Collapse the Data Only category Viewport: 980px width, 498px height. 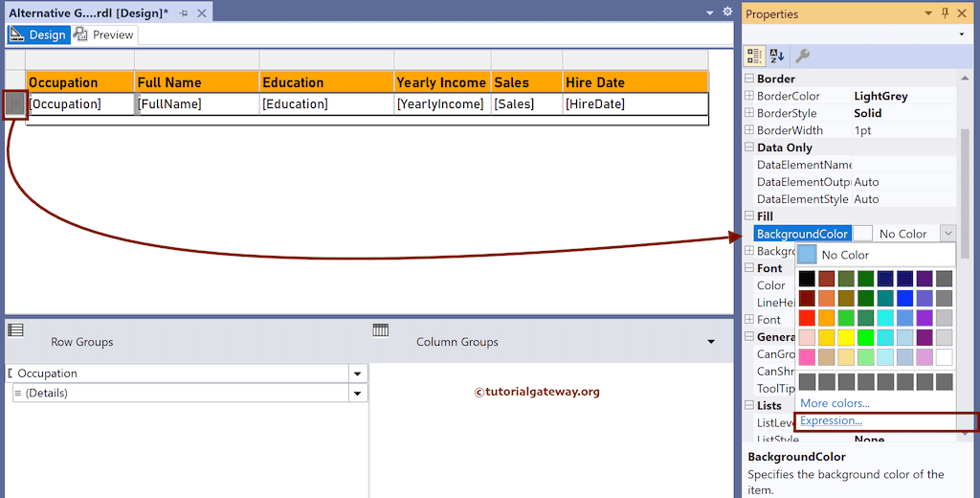(749, 147)
